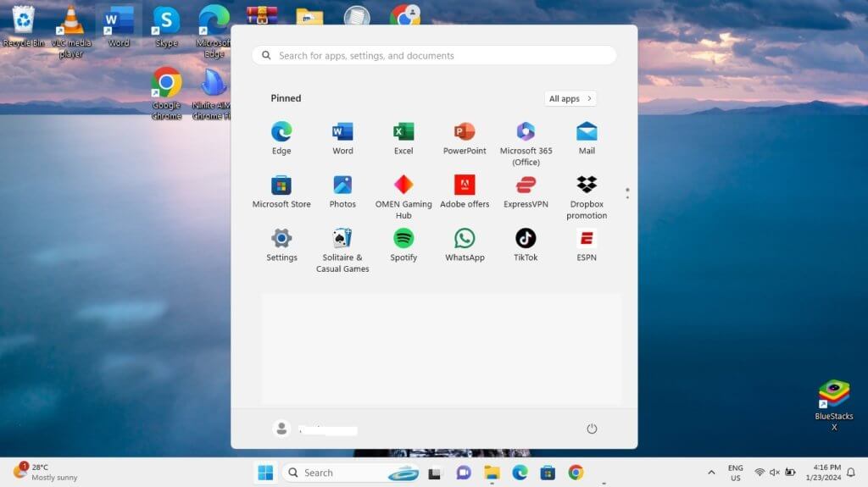
Task: Select the Skype desktop shortcut
Action: [x=166, y=26]
